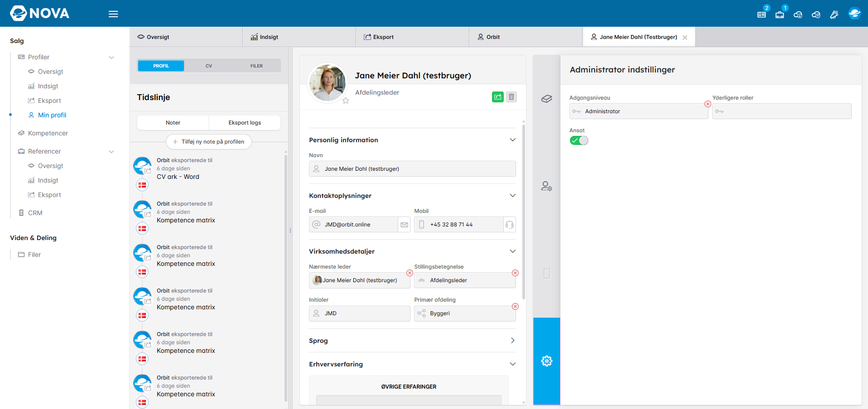The height and width of the screenshot is (409, 868).
Task: Click the envelope icon beside the email field
Action: click(x=405, y=225)
